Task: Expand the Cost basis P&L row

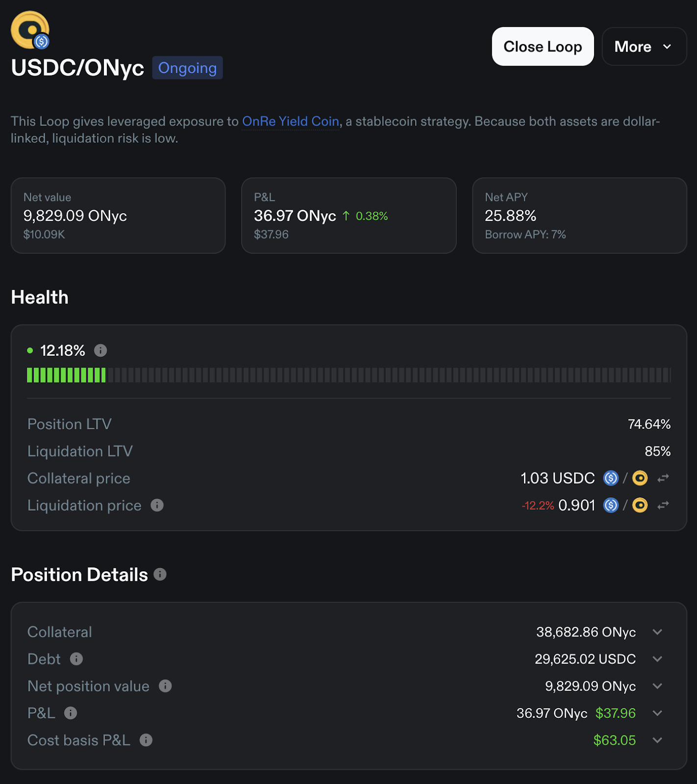Action: [657, 740]
